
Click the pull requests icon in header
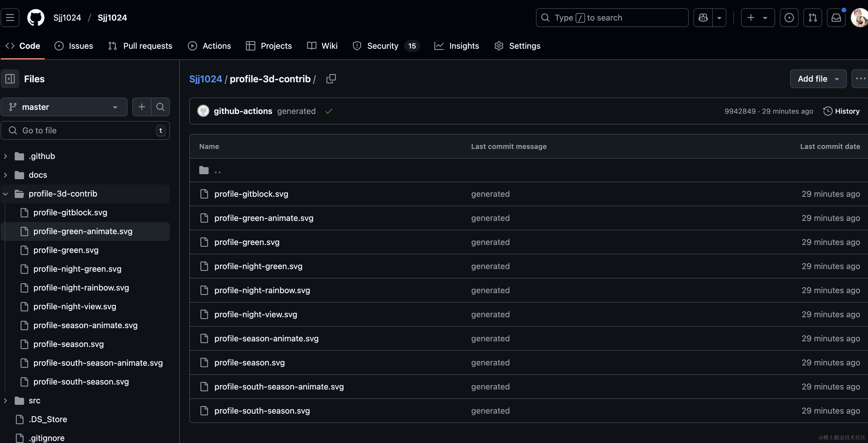point(812,18)
